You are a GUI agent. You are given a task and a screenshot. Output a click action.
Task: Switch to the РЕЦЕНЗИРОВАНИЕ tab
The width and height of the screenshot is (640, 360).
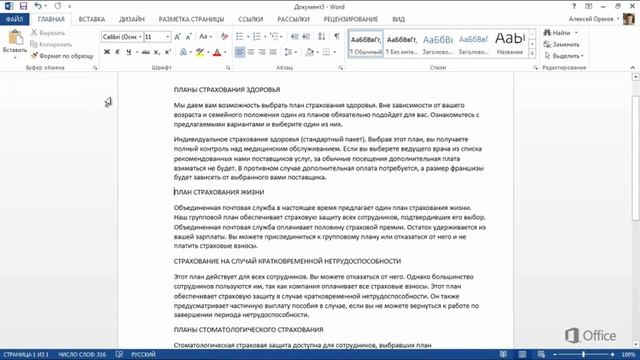(351, 19)
